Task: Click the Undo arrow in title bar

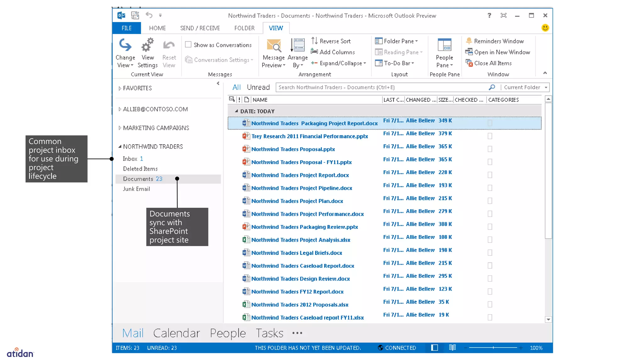Action: 149,15
